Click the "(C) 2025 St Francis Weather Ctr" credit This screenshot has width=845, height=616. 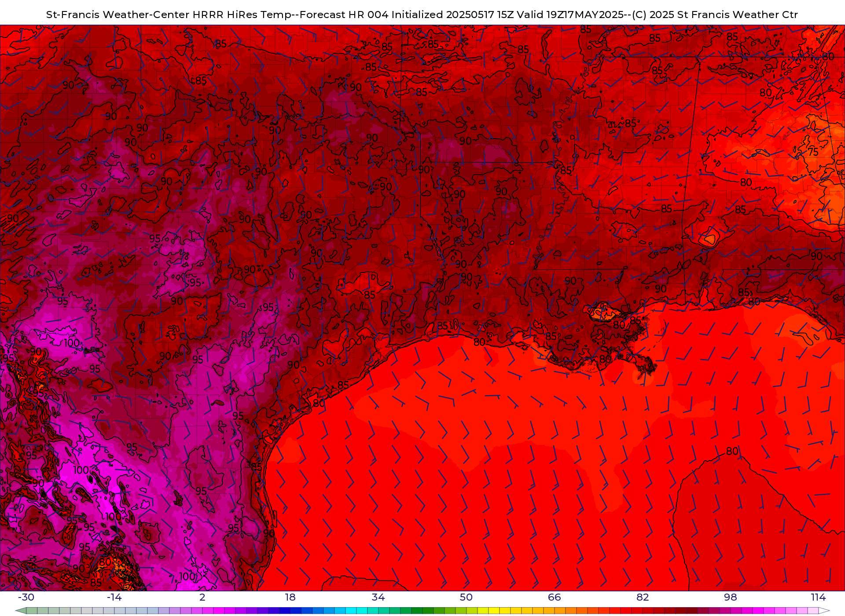[x=715, y=15]
